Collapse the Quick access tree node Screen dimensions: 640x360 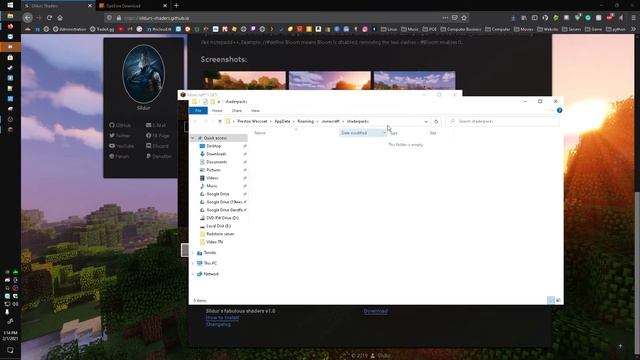193,138
